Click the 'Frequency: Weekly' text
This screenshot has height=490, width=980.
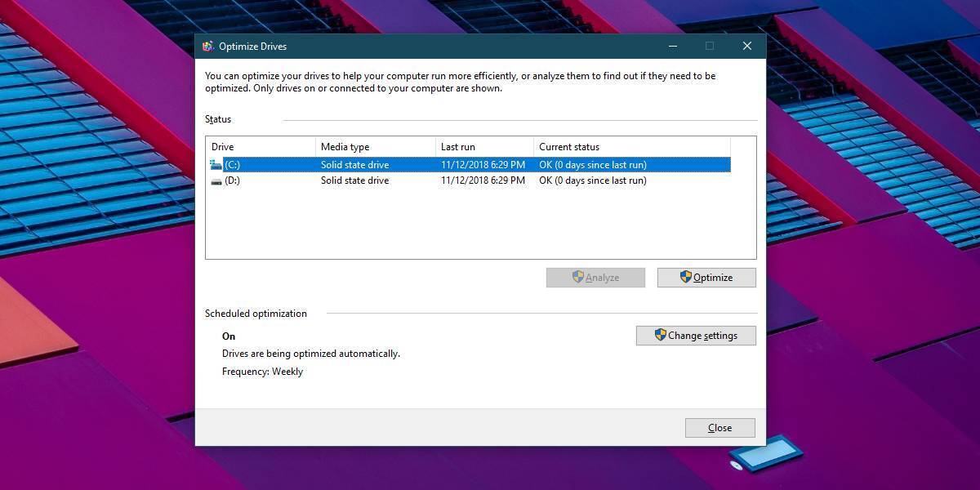262,372
